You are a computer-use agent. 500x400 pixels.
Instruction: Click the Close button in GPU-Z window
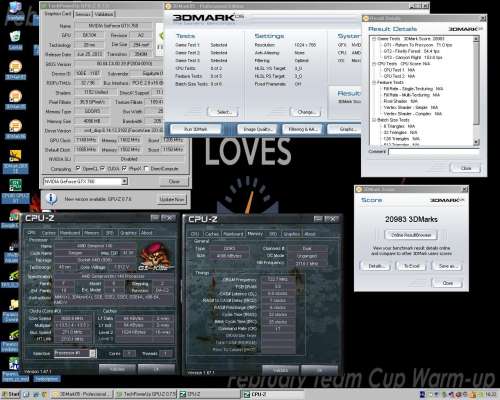click(x=174, y=182)
